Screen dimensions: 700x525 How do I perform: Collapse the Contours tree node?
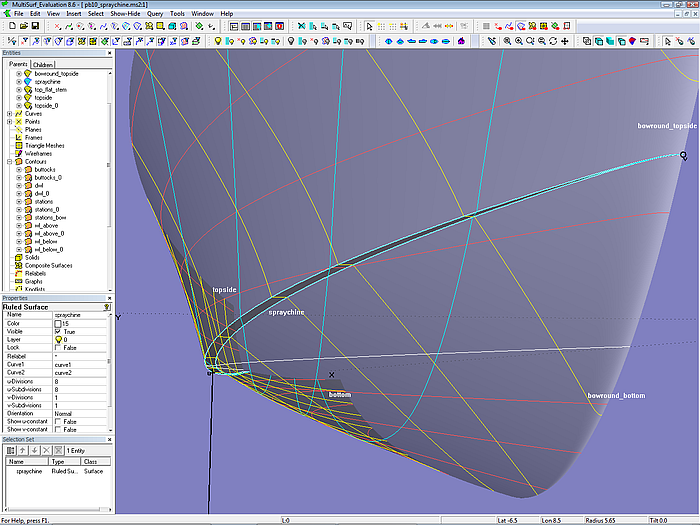(10, 161)
